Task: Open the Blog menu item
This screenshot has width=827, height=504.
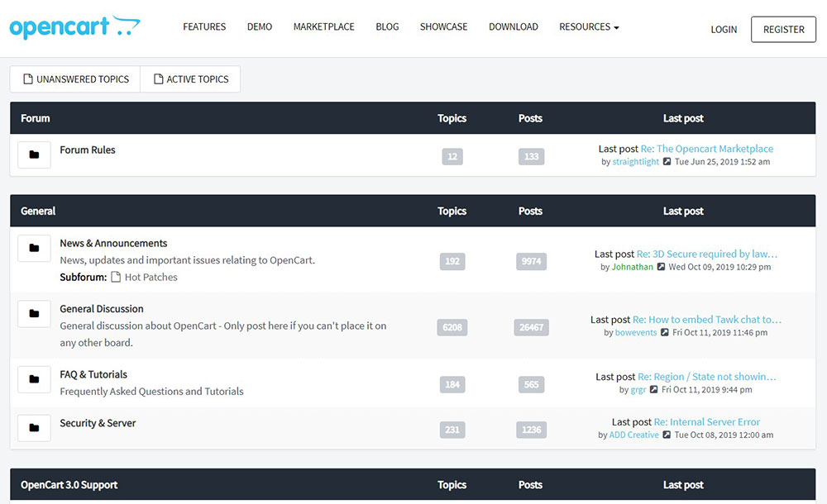Action: click(x=387, y=27)
